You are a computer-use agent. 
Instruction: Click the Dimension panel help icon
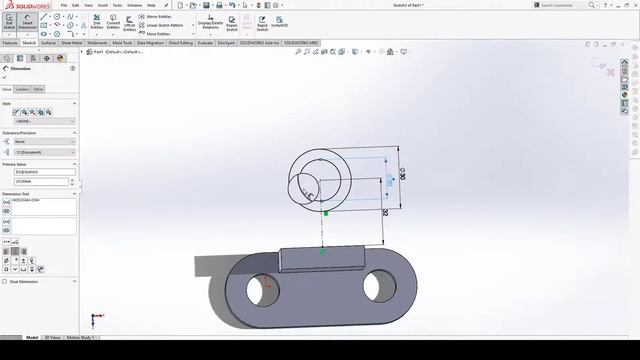pyautogui.click(x=73, y=69)
